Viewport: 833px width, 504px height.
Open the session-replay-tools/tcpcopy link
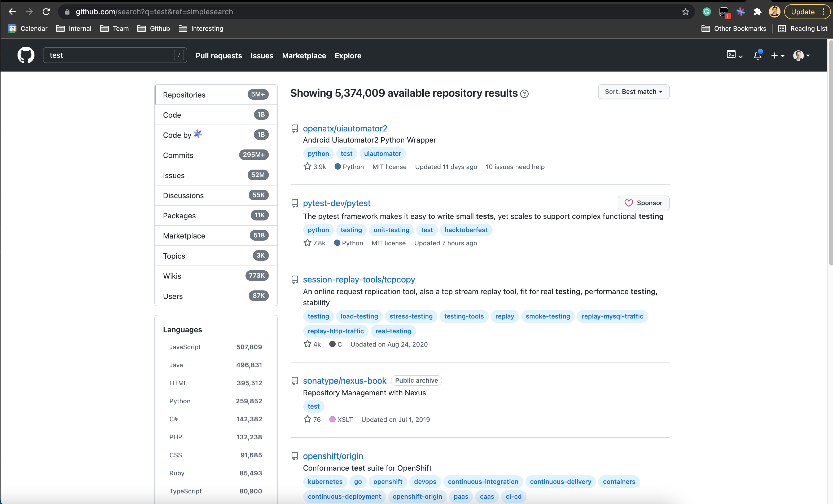click(359, 279)
